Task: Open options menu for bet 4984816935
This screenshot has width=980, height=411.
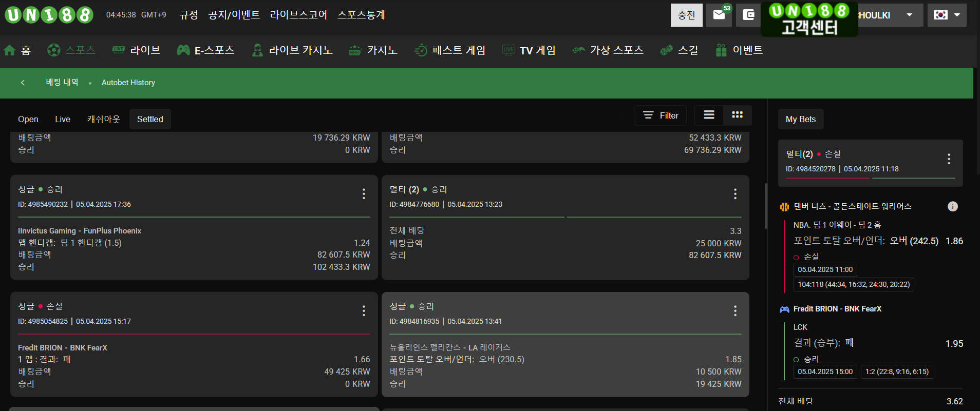Action: click(x=735, y=310)
